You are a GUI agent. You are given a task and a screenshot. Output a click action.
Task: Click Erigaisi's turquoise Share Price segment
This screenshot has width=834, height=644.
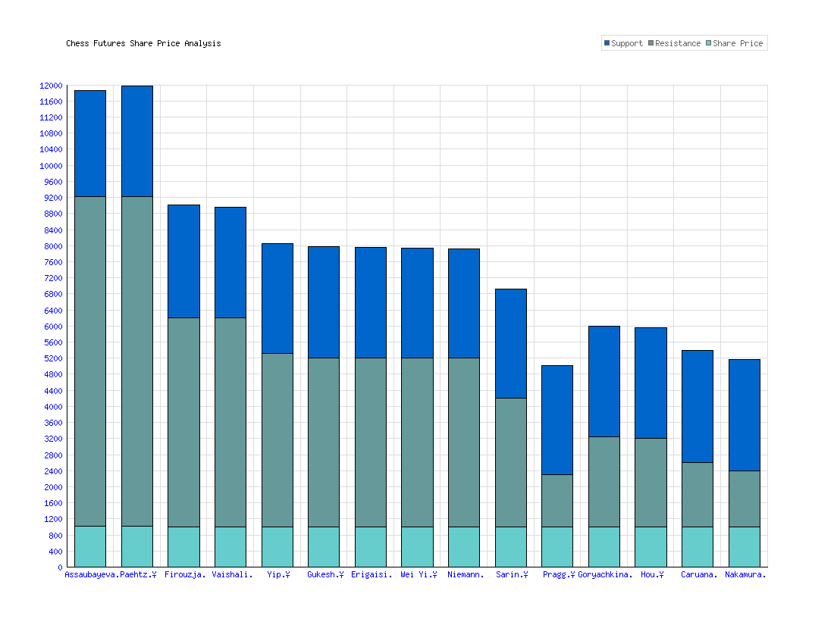click(371, 547)
